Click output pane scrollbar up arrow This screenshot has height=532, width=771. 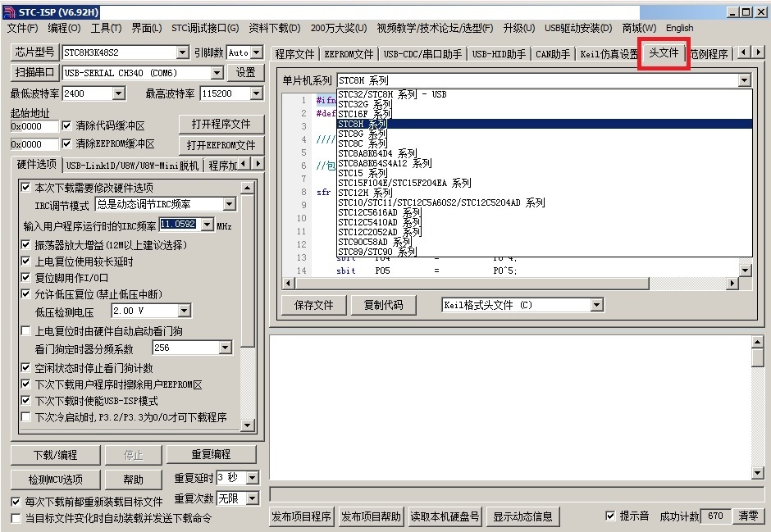point(757,341)
